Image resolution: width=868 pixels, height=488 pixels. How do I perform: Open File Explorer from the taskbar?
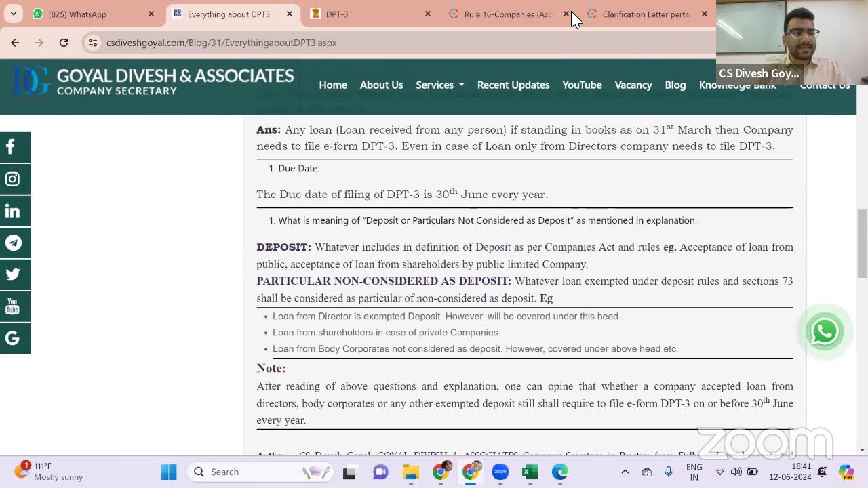(x=410, y=472)
